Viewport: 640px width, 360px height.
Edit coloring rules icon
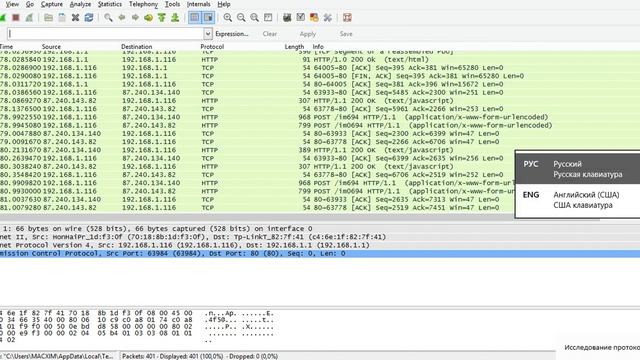(x=314, y=18)
